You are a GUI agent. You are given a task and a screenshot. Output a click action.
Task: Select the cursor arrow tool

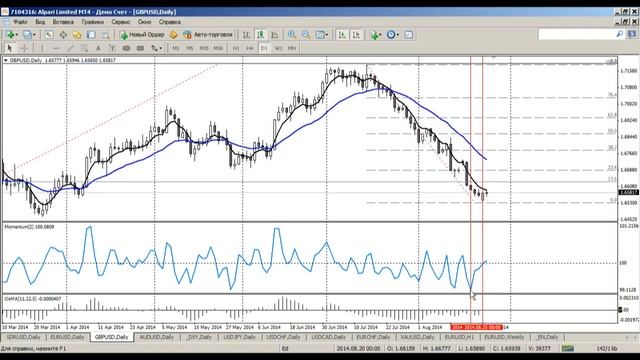click(x=10, y=48)
